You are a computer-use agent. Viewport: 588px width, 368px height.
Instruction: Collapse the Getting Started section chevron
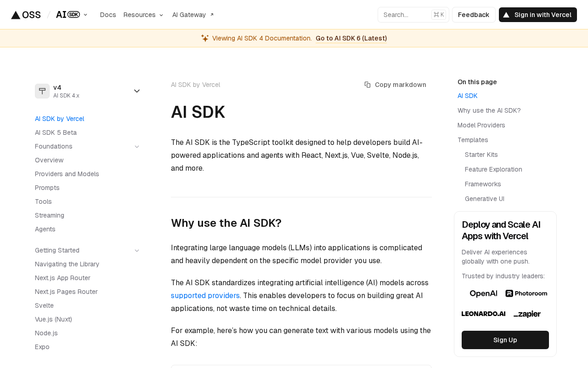click(137, 251)
